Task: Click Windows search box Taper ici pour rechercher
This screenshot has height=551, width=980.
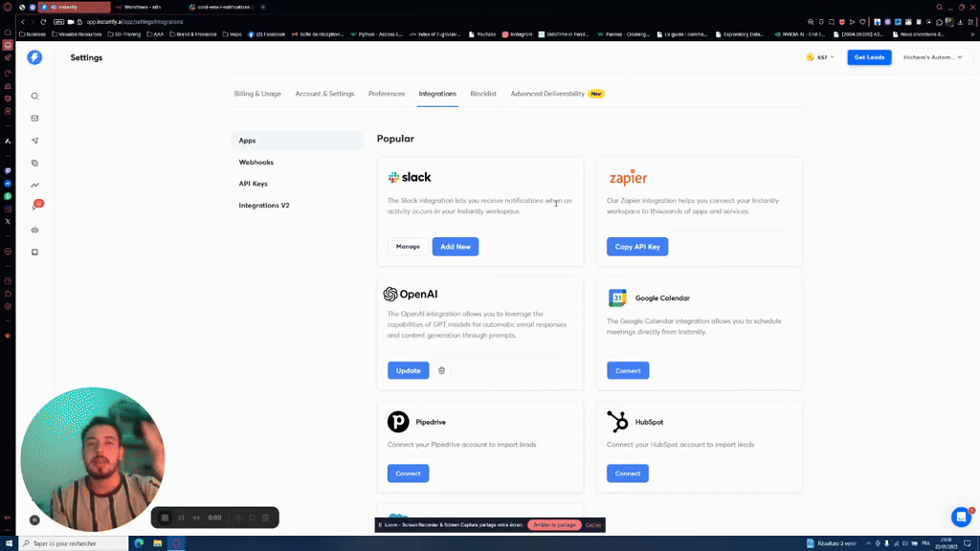Action: click(73, 543)
